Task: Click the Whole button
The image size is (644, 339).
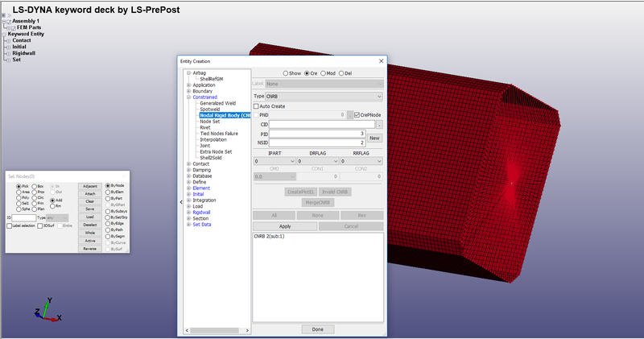Action: (x=90, y=233)
